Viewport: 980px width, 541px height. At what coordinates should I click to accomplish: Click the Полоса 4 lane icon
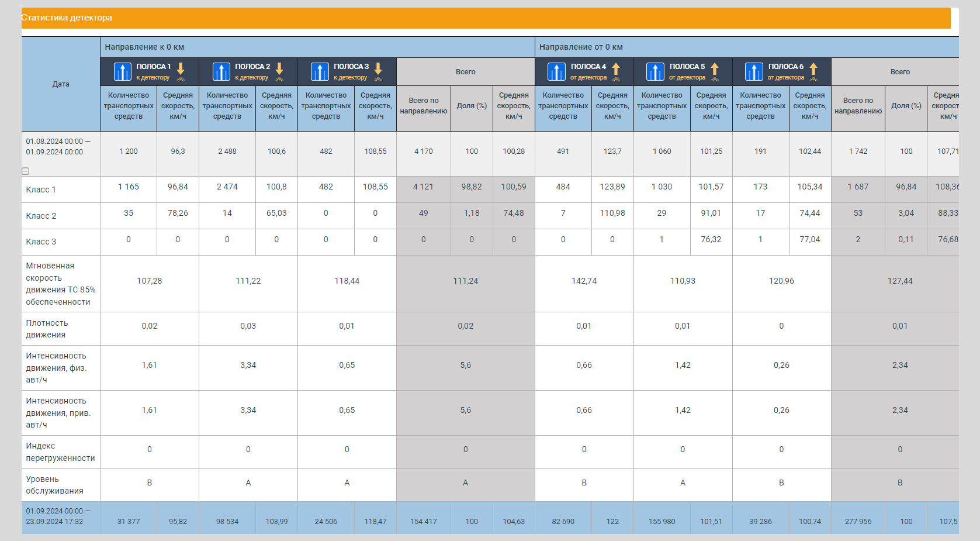(x=556, y=71)
